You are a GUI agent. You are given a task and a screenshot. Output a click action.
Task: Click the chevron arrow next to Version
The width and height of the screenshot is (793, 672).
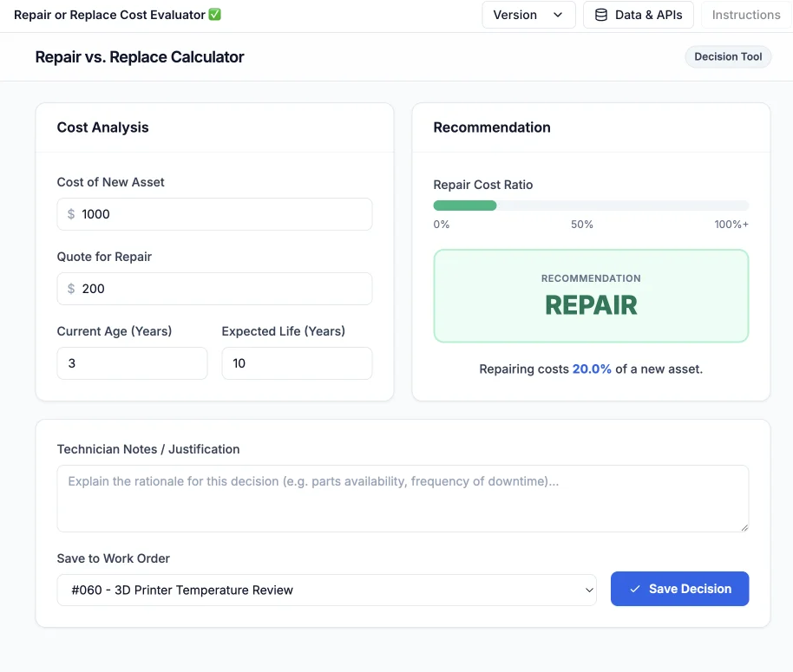[x=558, y=15]
